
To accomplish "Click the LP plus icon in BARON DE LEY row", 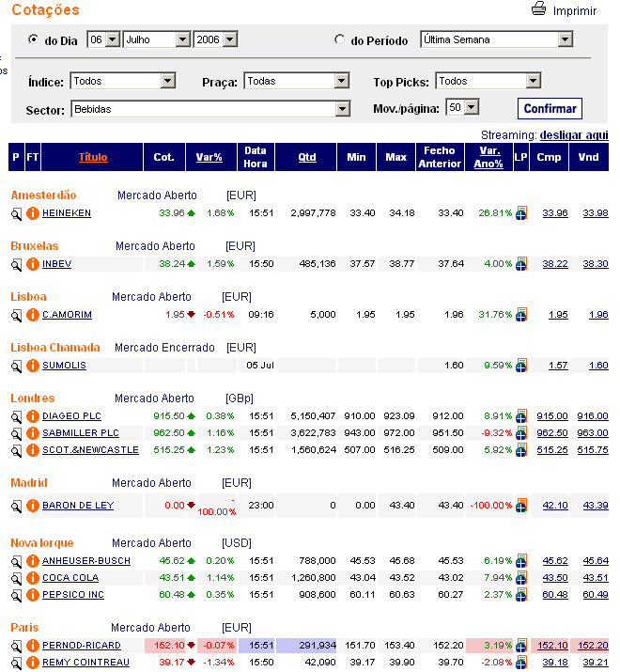I will (x=521, y=507).
